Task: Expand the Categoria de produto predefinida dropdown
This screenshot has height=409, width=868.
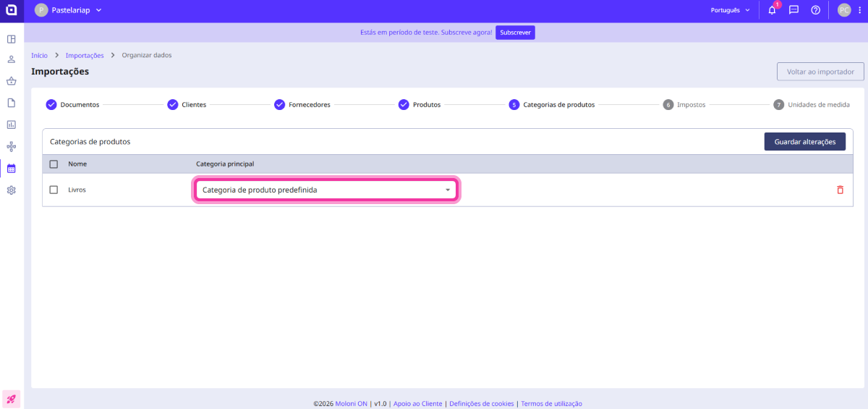Action: 326,190
